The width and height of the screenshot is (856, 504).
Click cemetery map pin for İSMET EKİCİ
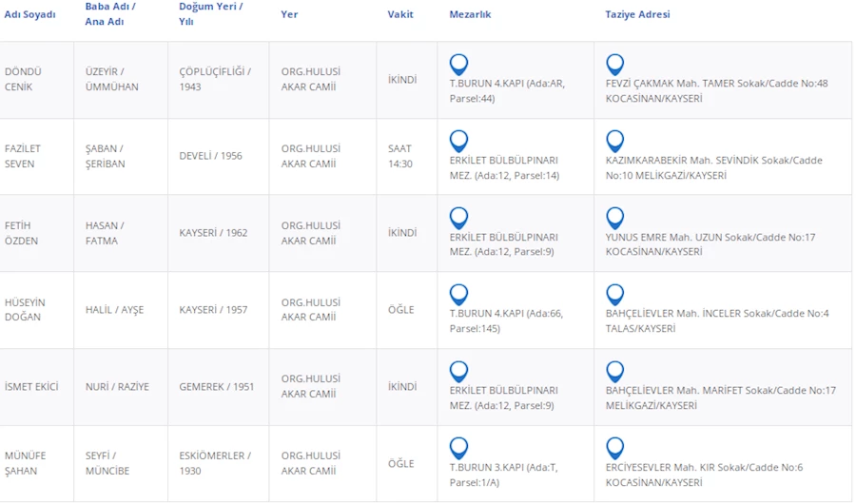coord(458,372)
